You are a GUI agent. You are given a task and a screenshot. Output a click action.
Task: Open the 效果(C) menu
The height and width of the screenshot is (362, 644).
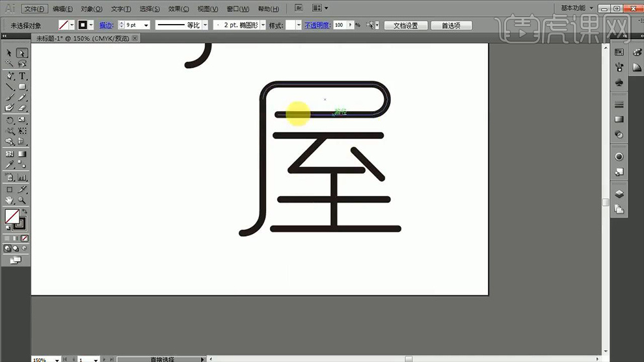tap(178, 9)
